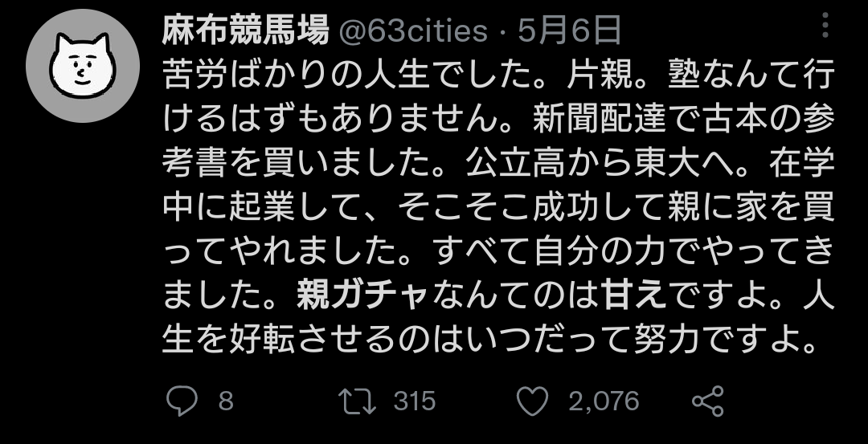Click the bold word 甘え

[x=634, y=297]
